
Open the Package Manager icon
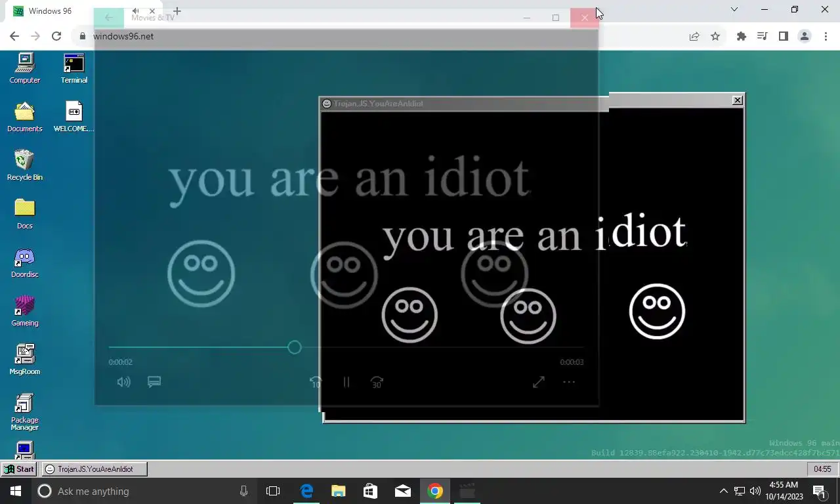pyautogui.click(x=25, y=411)
